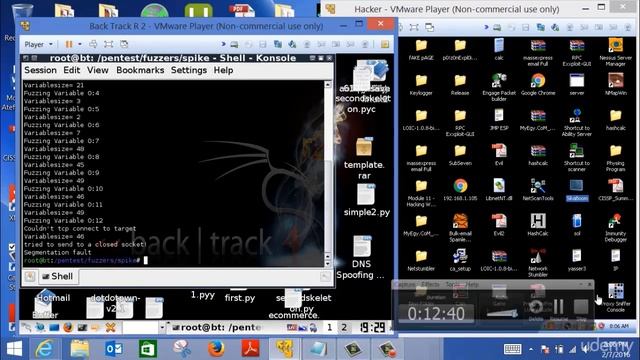
Task: Open File Explorer from Windows taskbar
Action: pyautogui.click(x=79, y=349)
